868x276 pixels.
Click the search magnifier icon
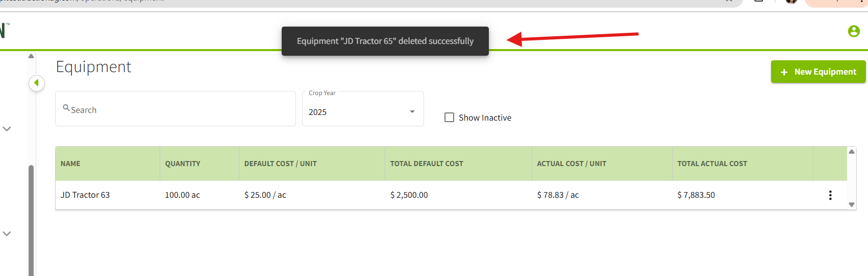coord(66,108)
